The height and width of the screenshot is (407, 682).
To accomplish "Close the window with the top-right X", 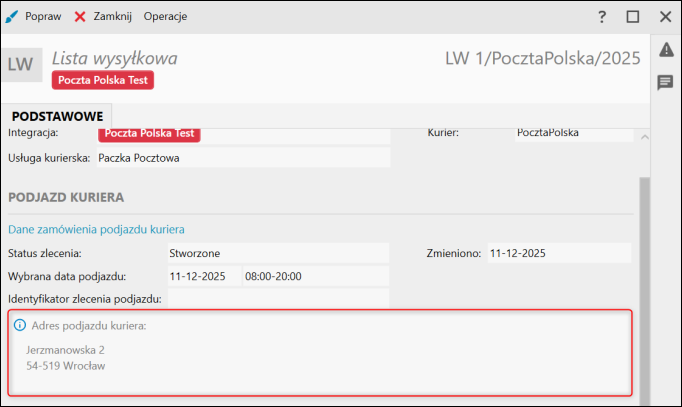I will point(665,17).
